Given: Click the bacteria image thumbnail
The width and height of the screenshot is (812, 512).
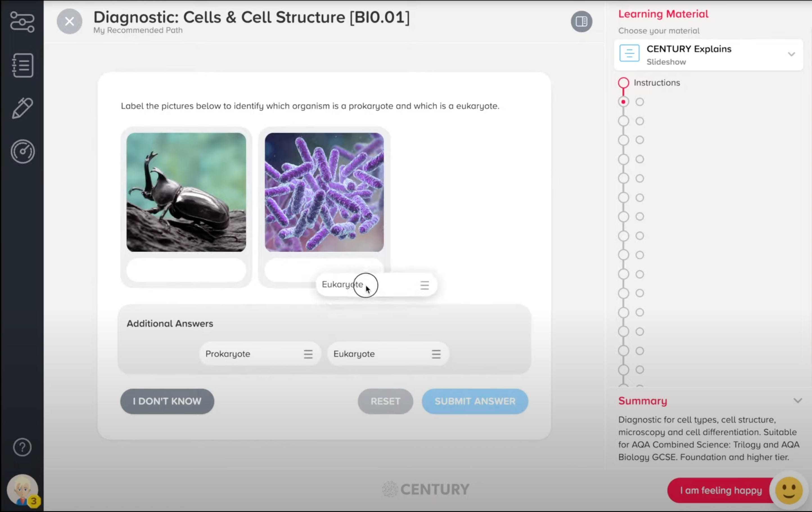Looking at the screenshot, I should (324, 192).
